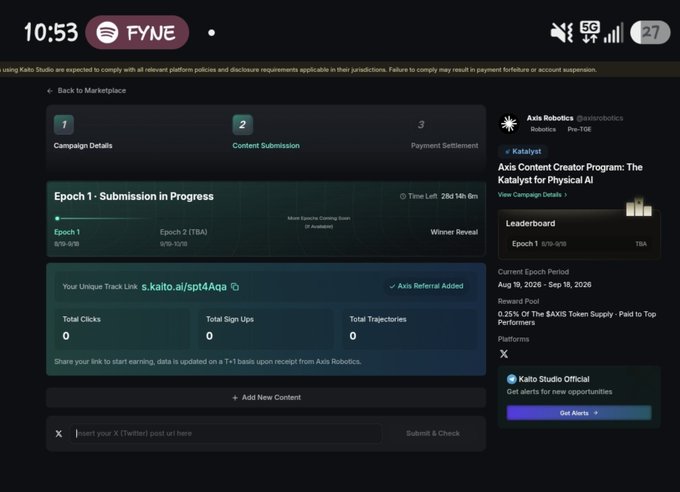Click the Axis Robotics account name
The image size is (680, 492).
[x=550, y=118]
